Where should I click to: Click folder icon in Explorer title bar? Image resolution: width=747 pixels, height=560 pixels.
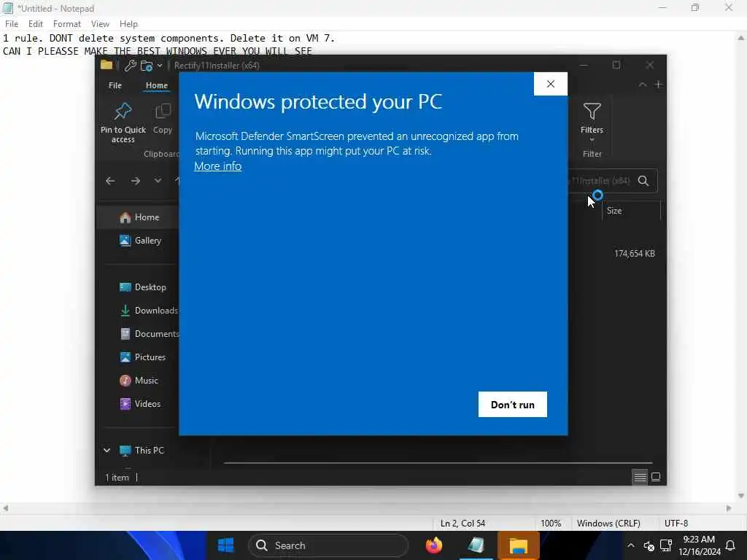(x=107, y=65)
